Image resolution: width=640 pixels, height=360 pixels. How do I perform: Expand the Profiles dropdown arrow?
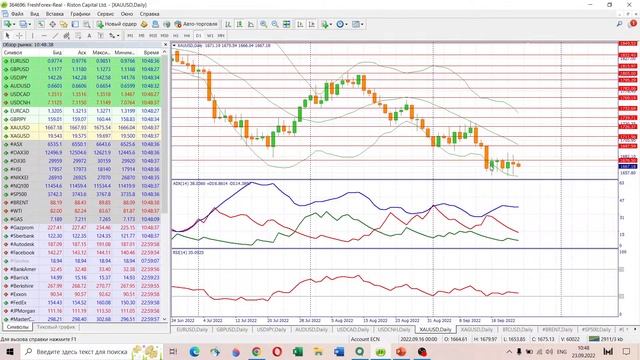(x=29, y=24)
